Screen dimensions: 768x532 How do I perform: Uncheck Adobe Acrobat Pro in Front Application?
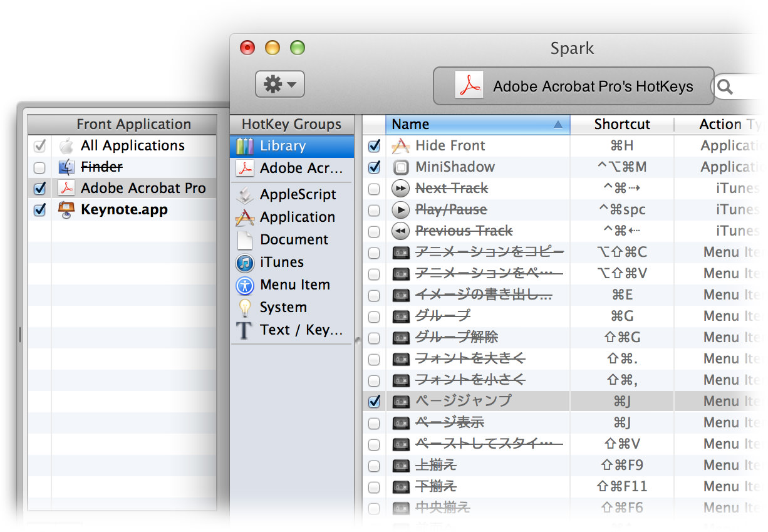click(39, 188)
